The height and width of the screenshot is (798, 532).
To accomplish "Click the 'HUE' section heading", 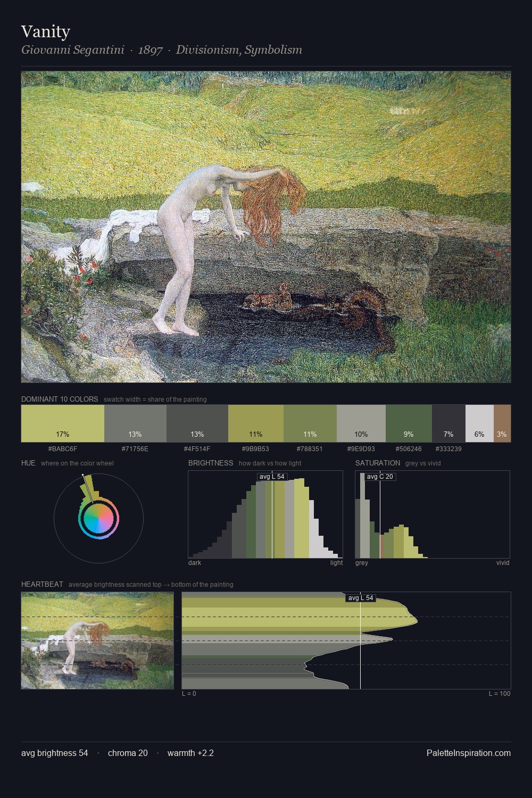I will click(28, 463).
